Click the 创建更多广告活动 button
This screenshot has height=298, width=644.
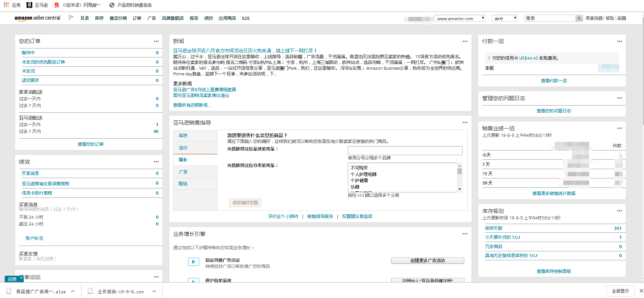pyautogui.click(x=427, y=261)
